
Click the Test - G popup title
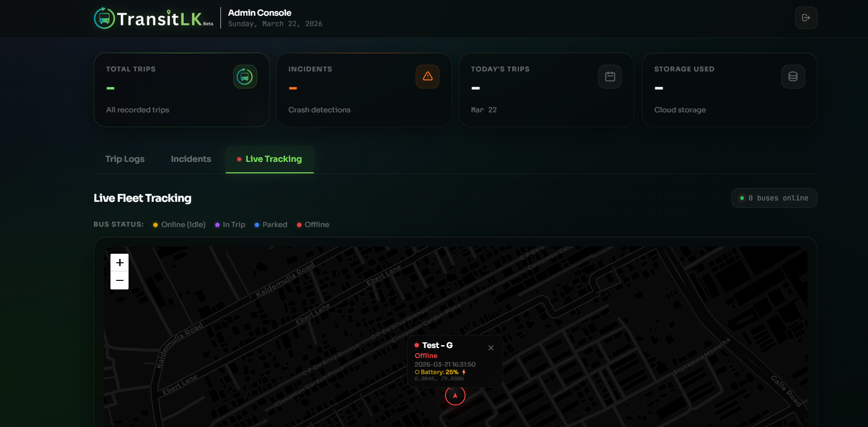coord(437,346)
